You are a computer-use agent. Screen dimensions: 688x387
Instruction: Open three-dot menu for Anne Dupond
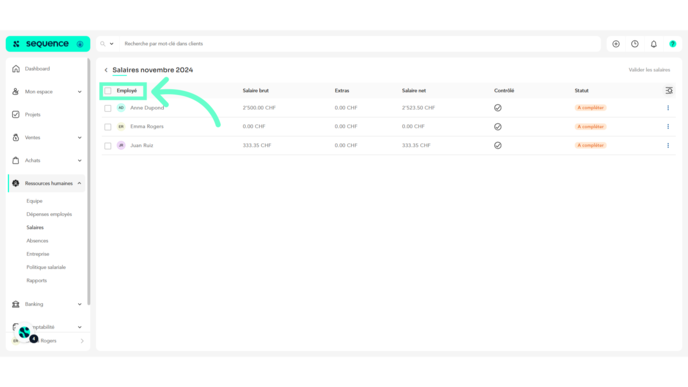[668, 108]
